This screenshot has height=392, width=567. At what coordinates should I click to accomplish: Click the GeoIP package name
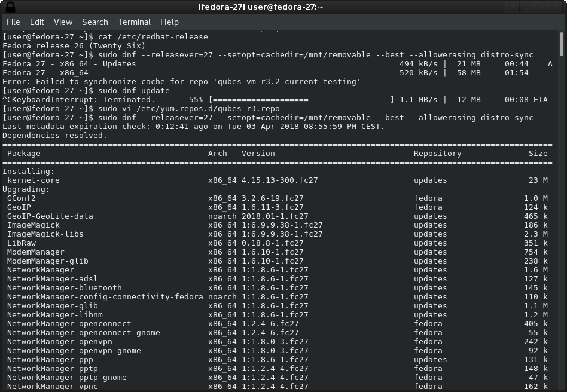click(19, 207)
